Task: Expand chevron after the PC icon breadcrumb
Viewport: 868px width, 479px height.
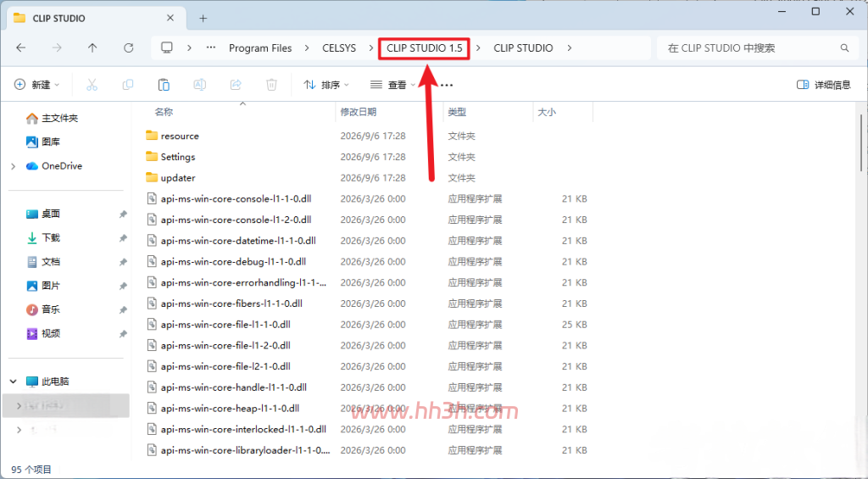Action: tap(189, 48)
